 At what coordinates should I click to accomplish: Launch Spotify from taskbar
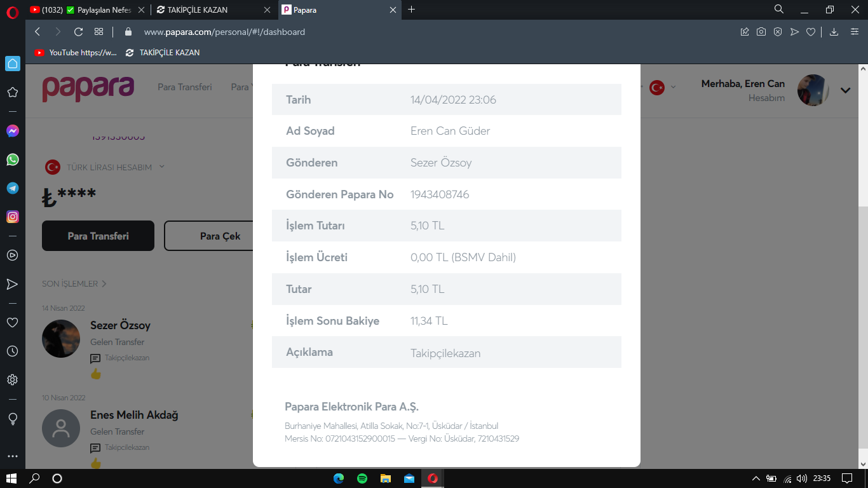pos(362,478)
